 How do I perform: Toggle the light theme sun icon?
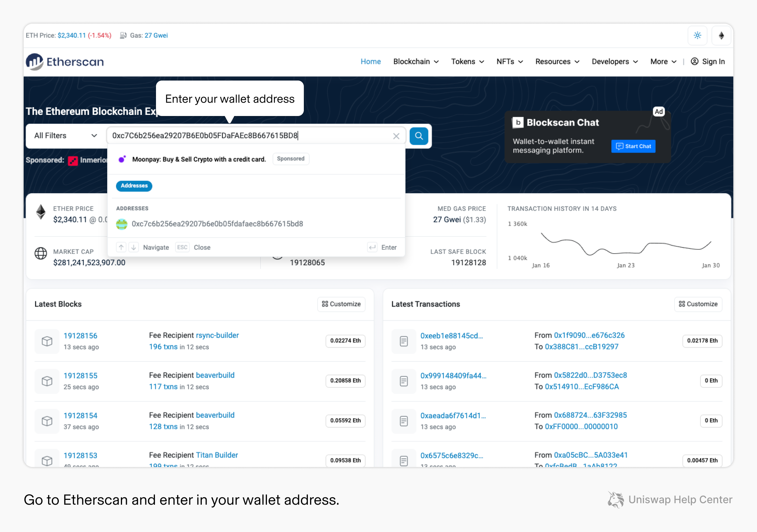click(697, 35)
